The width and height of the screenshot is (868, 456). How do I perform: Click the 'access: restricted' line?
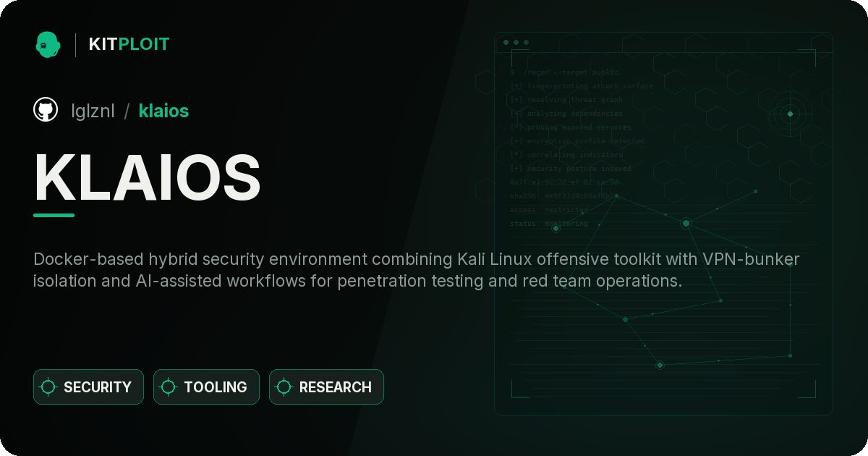[549, 210]
